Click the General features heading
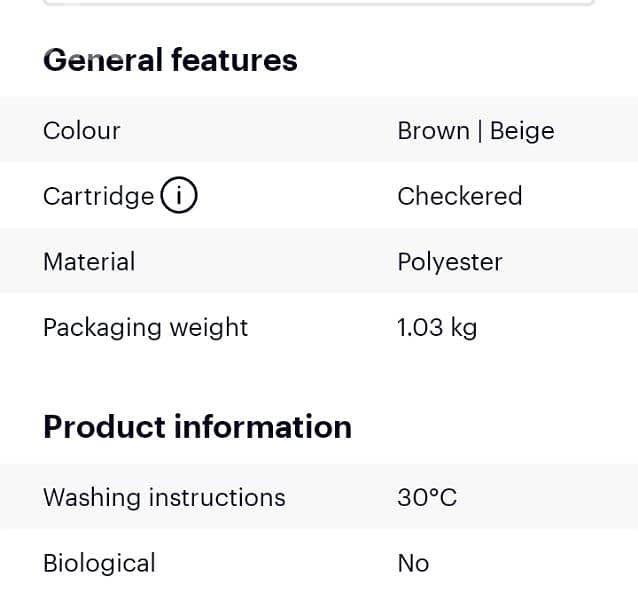The width and height of the screenshot is (638, 600). (x=170, y=60)
